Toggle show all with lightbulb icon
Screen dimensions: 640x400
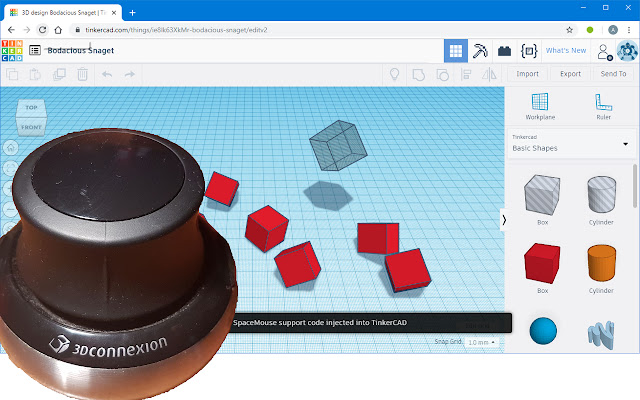coord(394,74)
